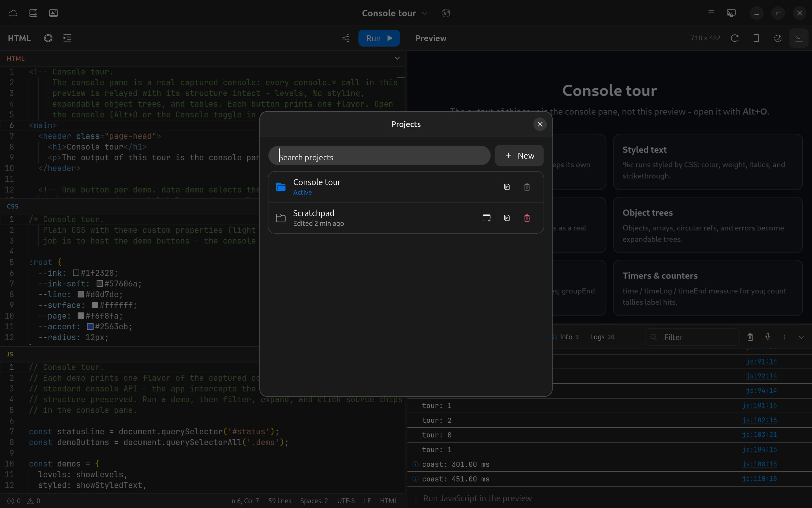The height and width of the screenshot is (508, 812).
Task: Click the share icon beside Run
Action: (345, 38)
